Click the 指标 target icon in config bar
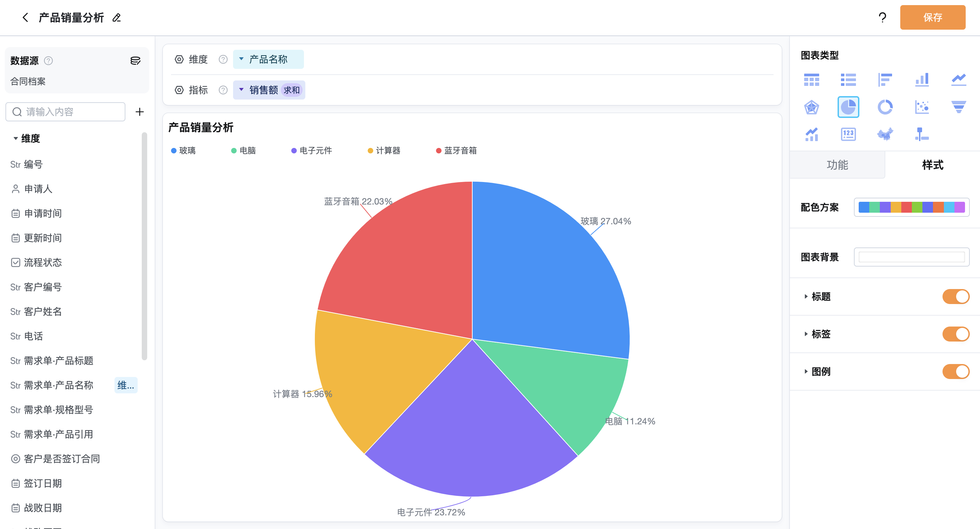The height and width of the screenshot is (529, 980). (179, 90)
